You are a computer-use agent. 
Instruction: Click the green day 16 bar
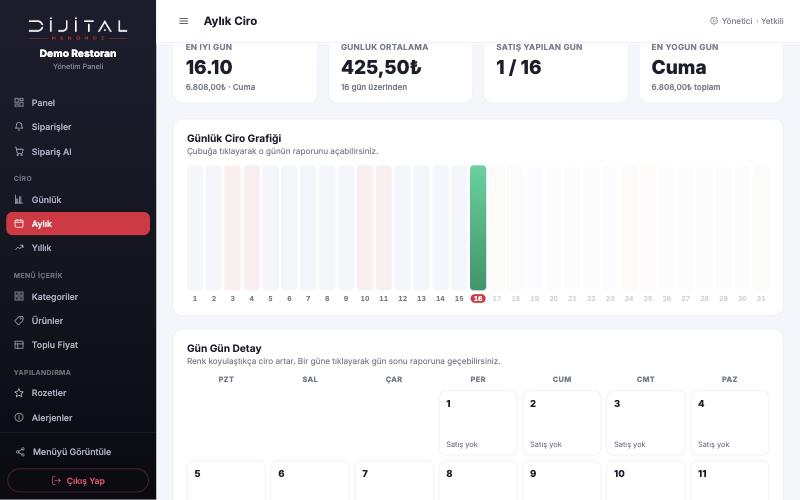478,228
